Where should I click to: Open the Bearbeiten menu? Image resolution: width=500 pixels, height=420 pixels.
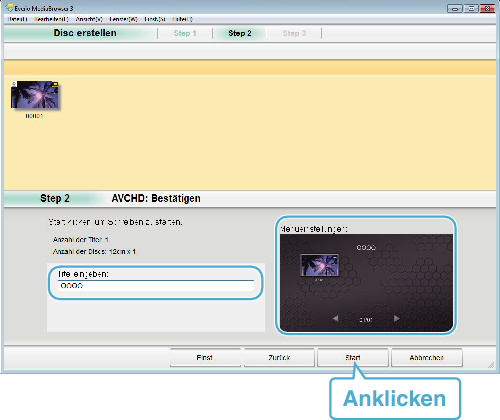tap(51, 19)
